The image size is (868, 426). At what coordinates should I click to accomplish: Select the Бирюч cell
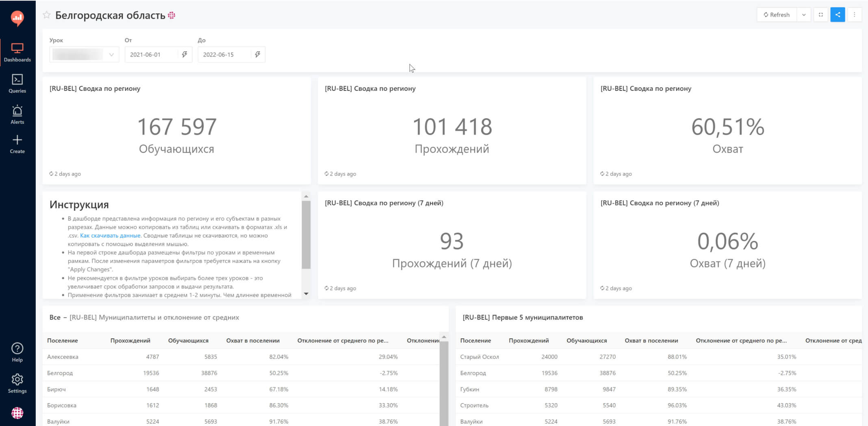click(56, 389)
